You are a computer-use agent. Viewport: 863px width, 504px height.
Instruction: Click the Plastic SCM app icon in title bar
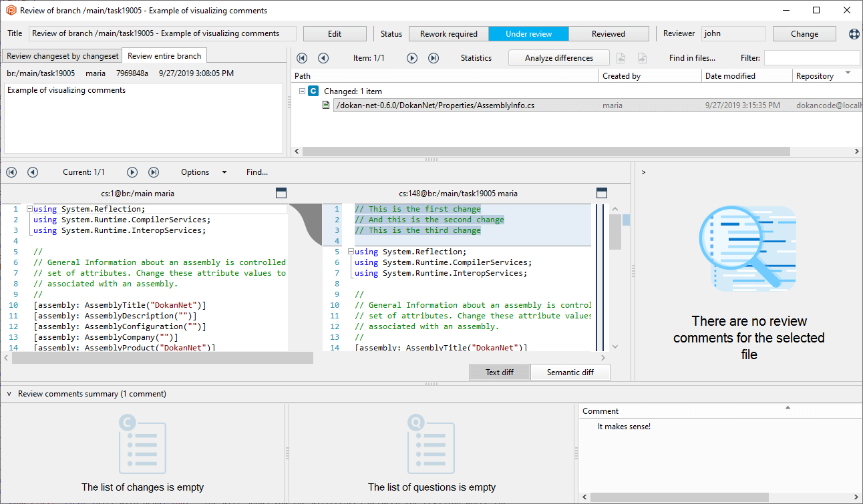[x=11, y=10]
